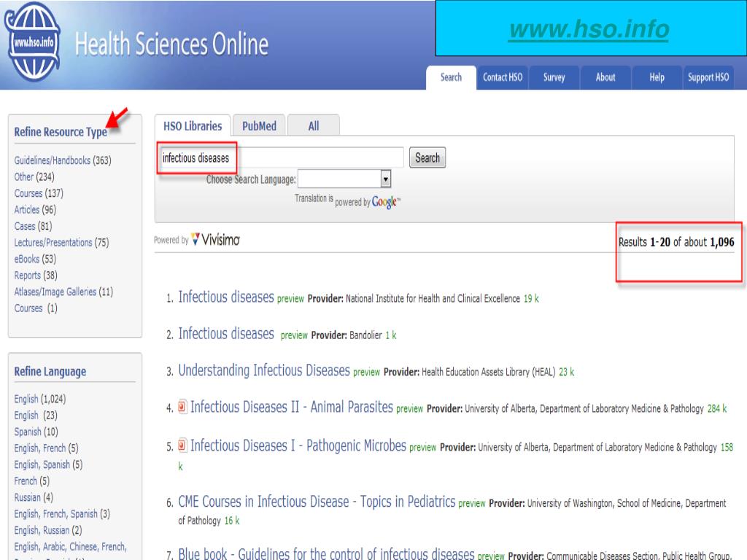
Task: Click the Search button
Action: pyautogui.click(x=427, y=157)
